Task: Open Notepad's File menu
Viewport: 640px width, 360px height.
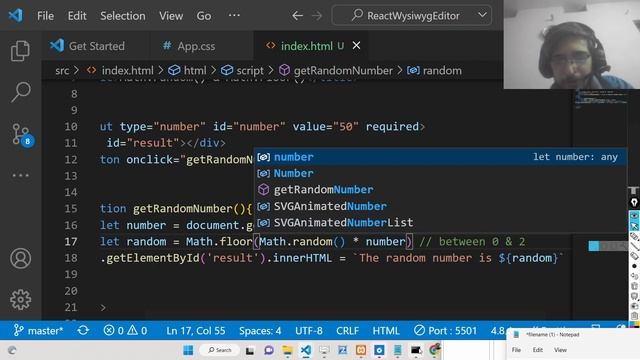Action: (x=516, y=350)
